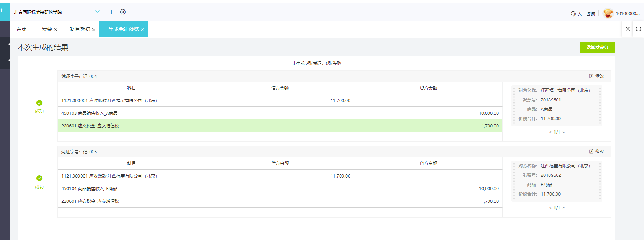The image size is (644, 240).
Task: Open the settings gear icon
Action: tap(123, 12)
